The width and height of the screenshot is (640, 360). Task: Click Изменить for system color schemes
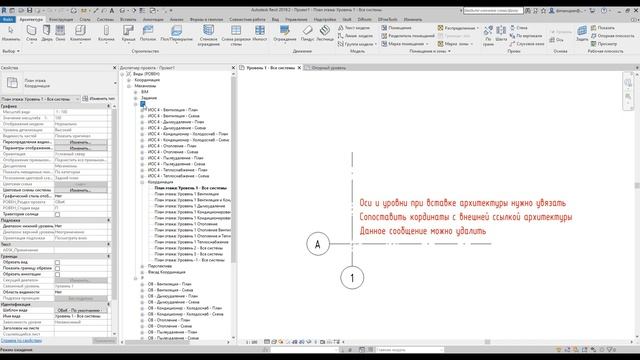coord(81,190)
